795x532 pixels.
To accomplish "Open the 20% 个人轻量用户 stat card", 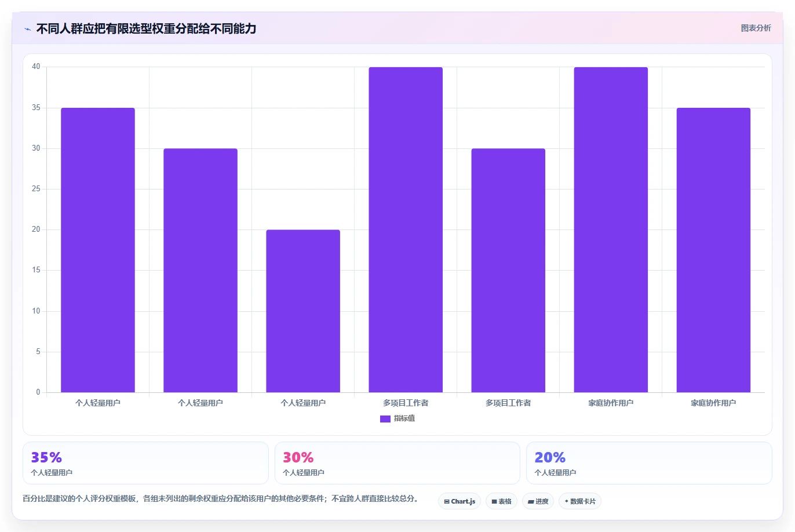I will [649, 463].
